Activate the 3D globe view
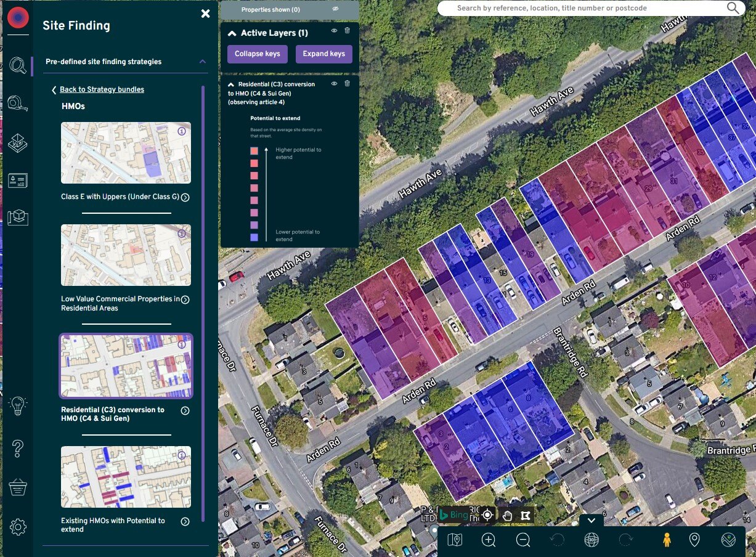The width and height of the screenshot is (756, 557). [590, 539]
